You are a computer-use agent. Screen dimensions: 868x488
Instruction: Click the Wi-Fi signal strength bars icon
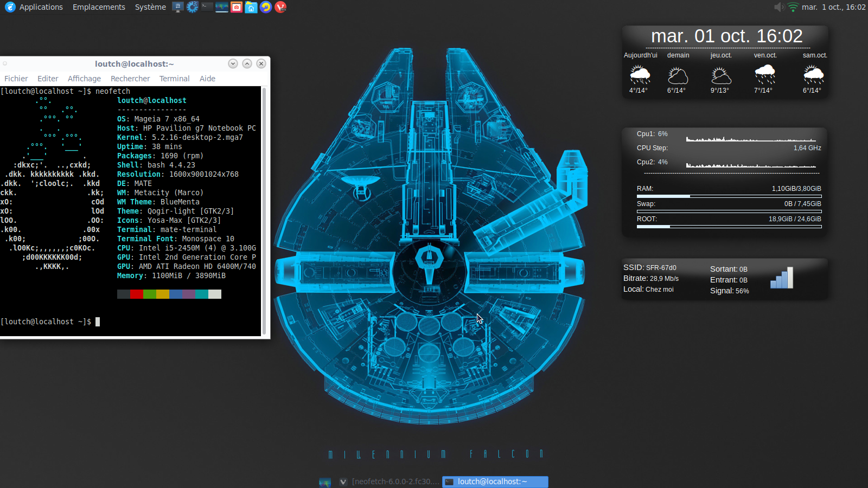(x=782, y=278)
